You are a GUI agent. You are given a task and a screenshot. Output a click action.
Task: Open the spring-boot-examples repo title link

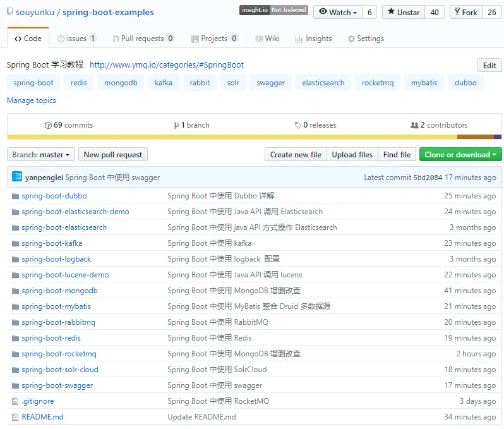click(x=108, y=12)
